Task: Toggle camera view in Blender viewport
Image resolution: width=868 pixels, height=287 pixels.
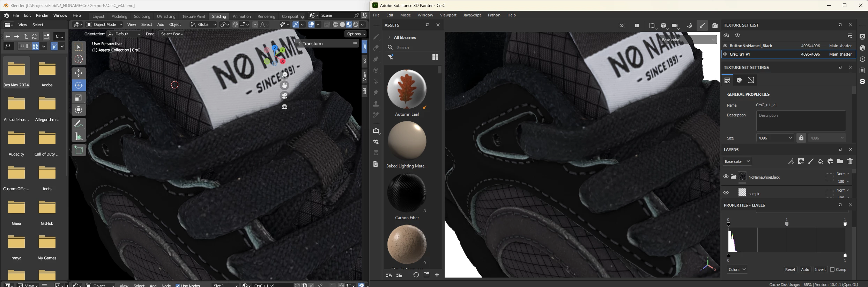Action: coord(284,96)
